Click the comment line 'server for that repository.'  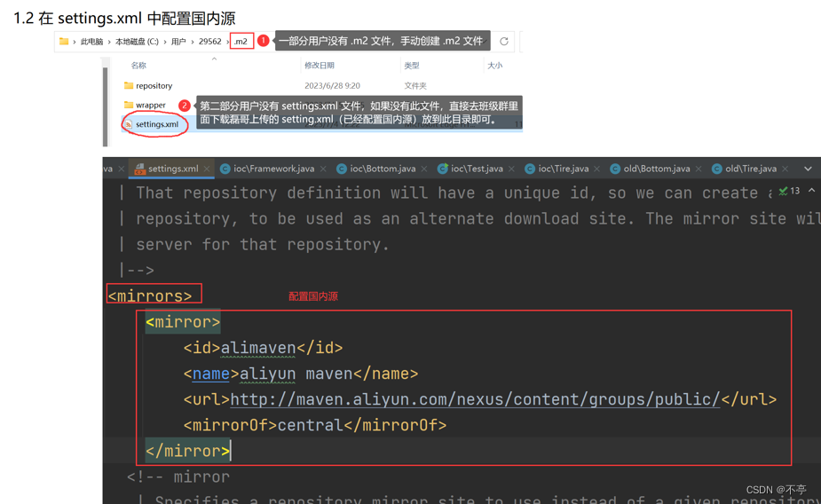(x=263, y=244)
